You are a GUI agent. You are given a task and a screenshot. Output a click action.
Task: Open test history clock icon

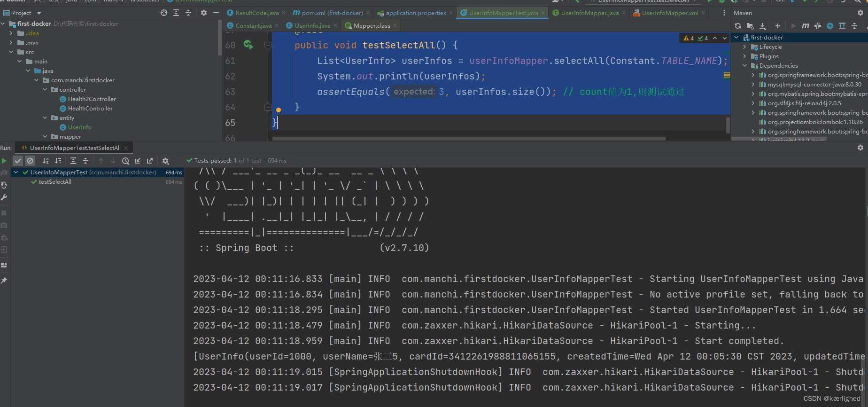(125, 161)
